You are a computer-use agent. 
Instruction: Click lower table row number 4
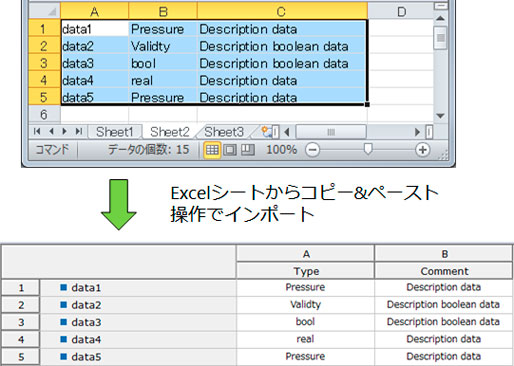tap(21, 340)
